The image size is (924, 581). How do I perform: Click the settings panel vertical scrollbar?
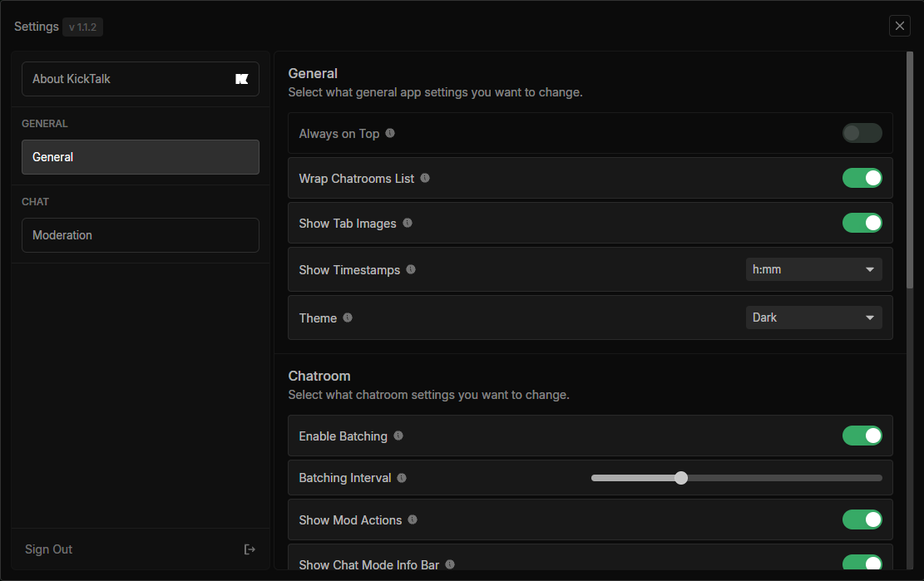910,170
